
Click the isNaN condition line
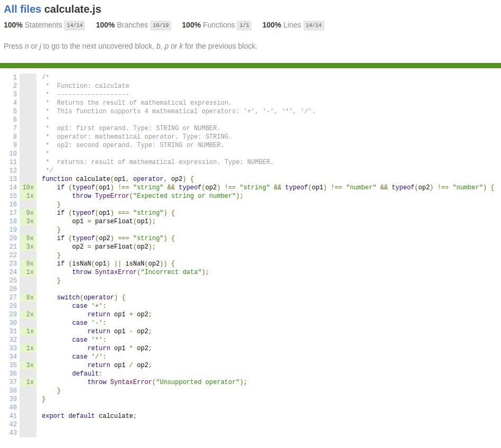point(116,263)
